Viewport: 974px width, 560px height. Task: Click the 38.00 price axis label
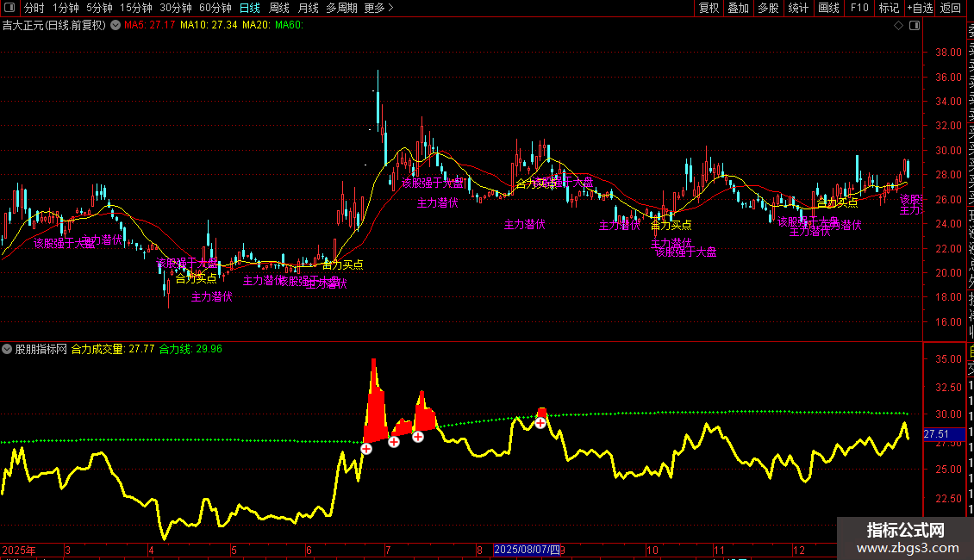click(x=948, y=53)
